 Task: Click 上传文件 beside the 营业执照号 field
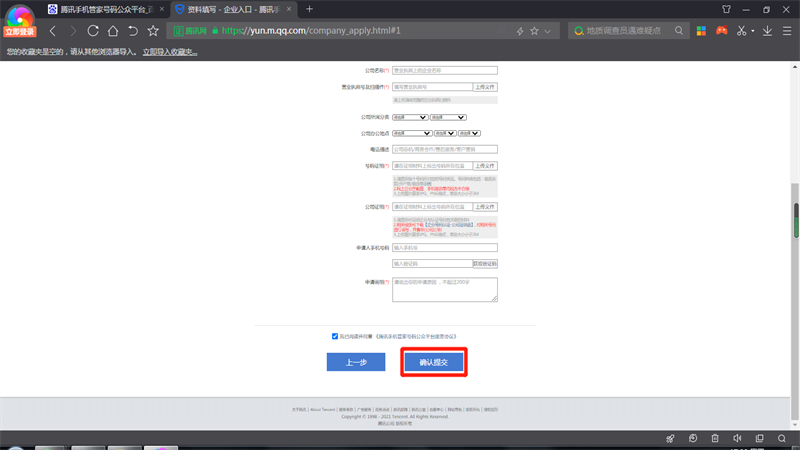[485, 87]
